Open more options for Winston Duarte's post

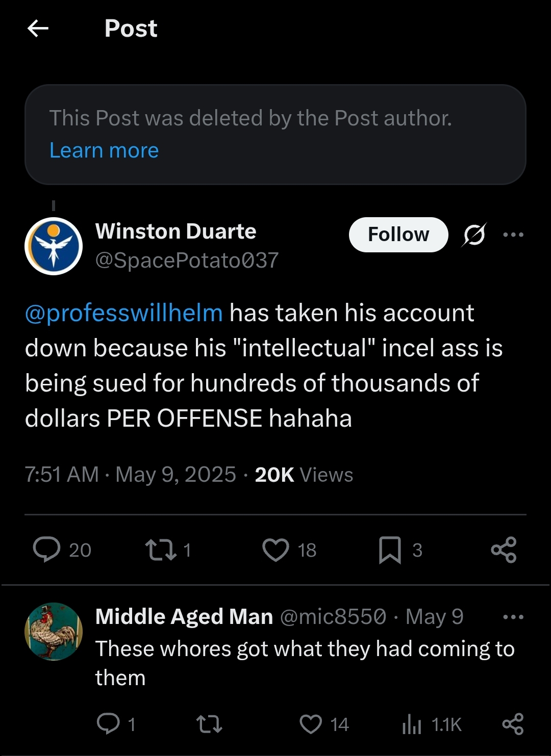coord(513,234)
